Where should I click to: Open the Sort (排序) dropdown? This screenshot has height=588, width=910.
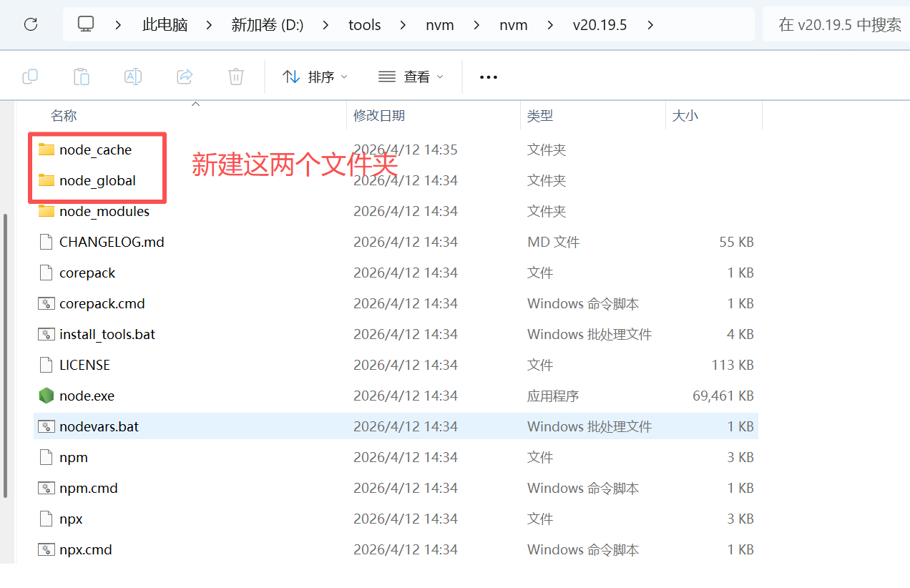(315, 77)
